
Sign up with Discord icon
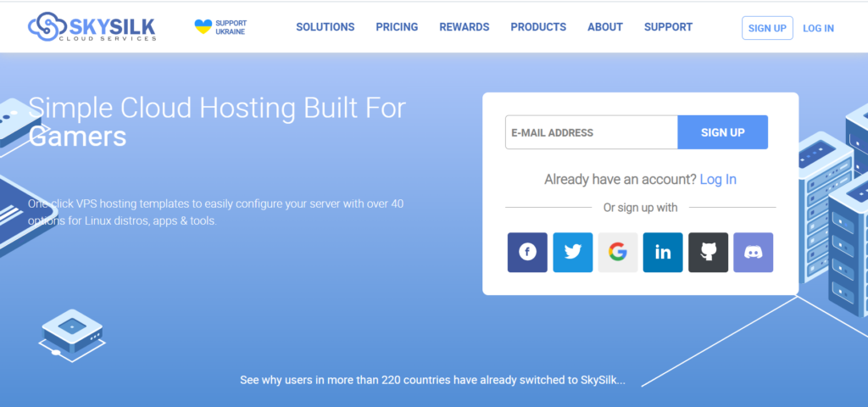tap(754, 253)
